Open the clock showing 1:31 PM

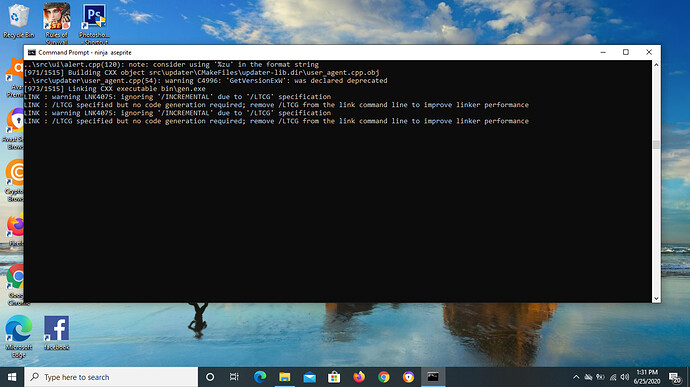coord(647,377)
